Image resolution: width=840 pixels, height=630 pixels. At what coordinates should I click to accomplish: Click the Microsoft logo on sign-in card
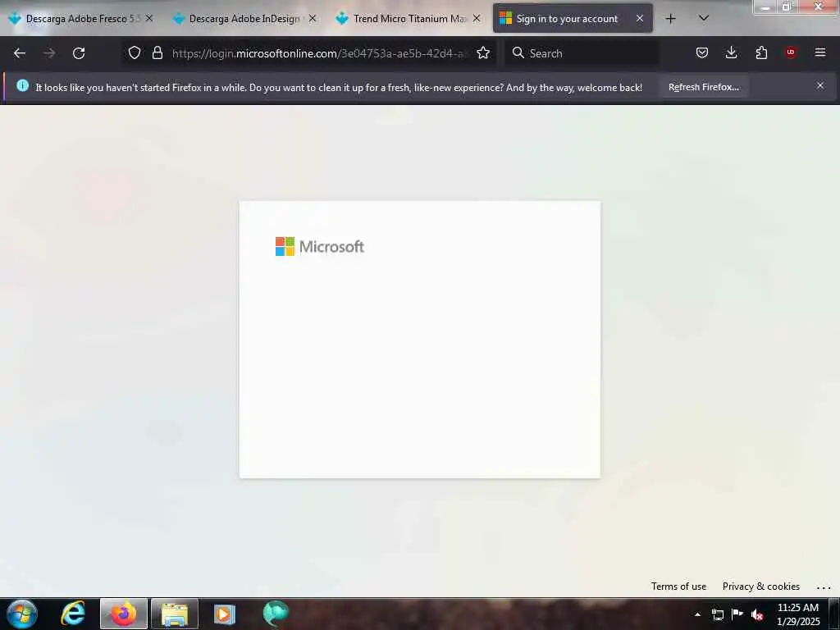320,246
